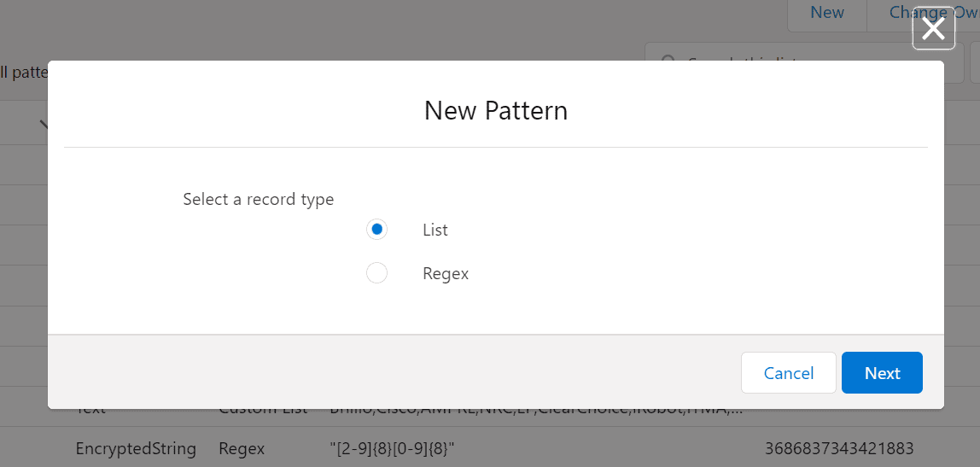This screenshot has height=467, width=980.
Task: Click the Regex option label
Action: click(446, 274)
